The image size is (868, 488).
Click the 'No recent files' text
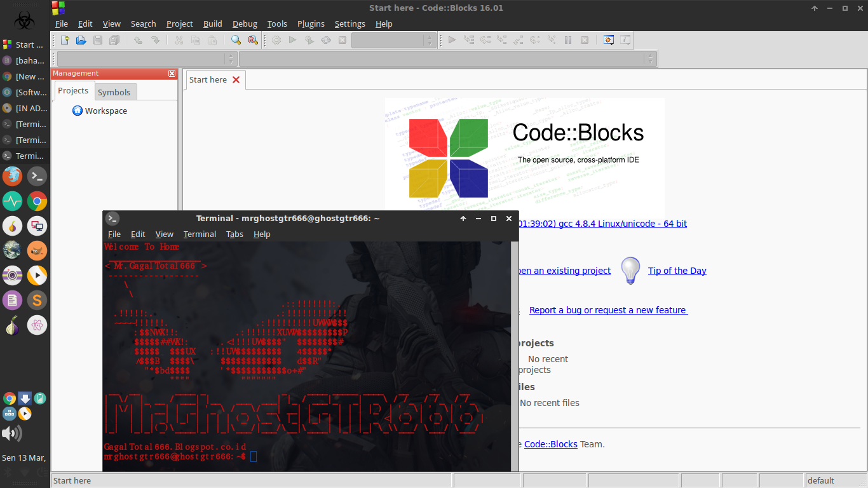point(550,402)
